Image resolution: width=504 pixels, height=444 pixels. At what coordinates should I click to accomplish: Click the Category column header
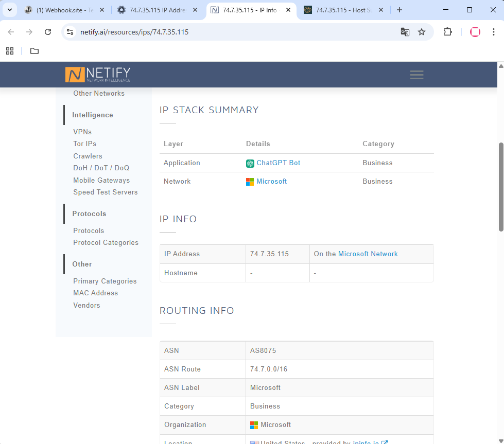[x=378, y=144]
